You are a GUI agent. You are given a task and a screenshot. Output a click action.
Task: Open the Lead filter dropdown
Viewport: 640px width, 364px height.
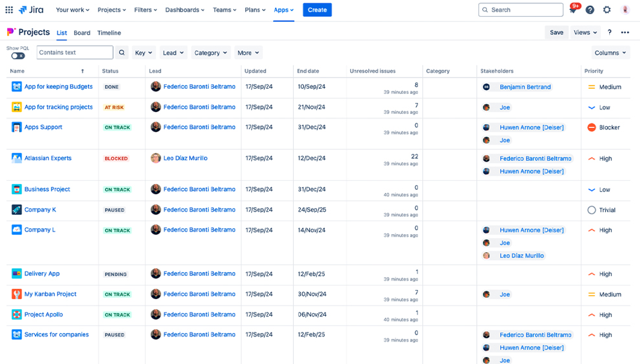tap(173, 53)
